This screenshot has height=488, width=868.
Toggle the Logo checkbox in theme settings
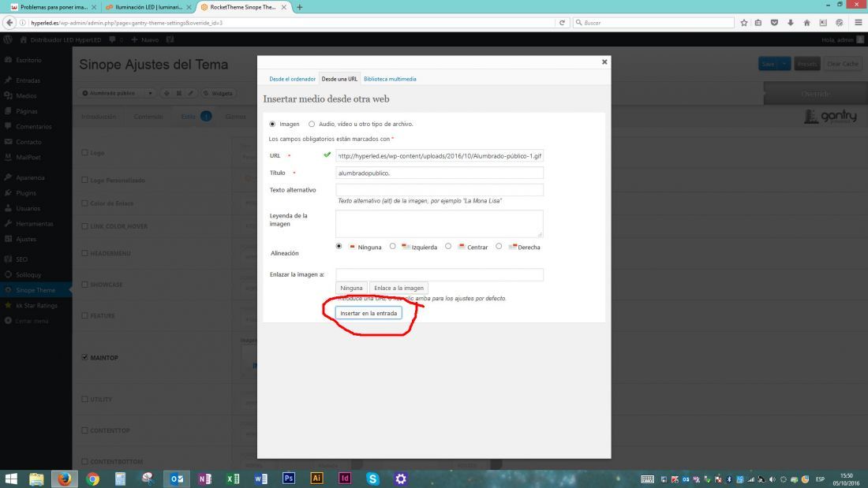pyautogui.click(x=84, y=152)
